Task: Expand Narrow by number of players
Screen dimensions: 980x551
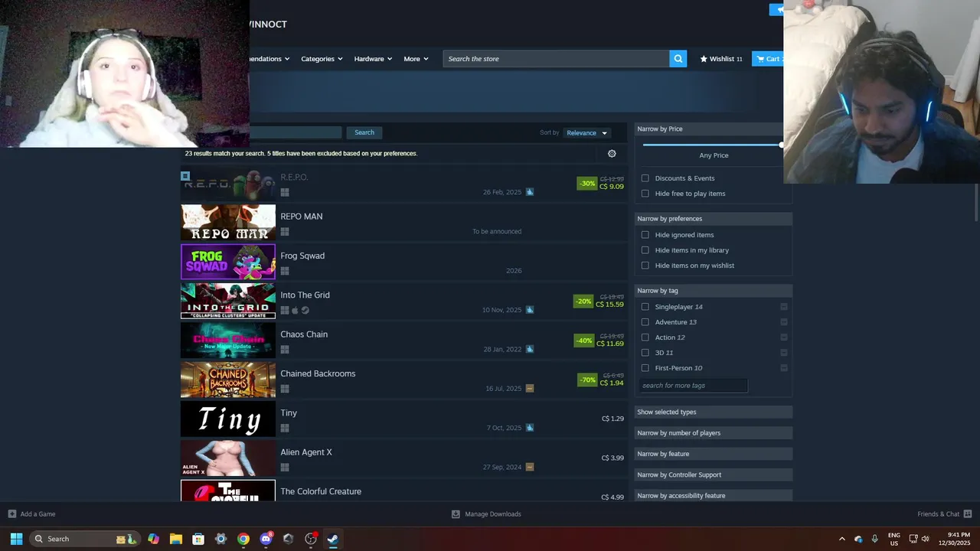Action: coord(713,433)
